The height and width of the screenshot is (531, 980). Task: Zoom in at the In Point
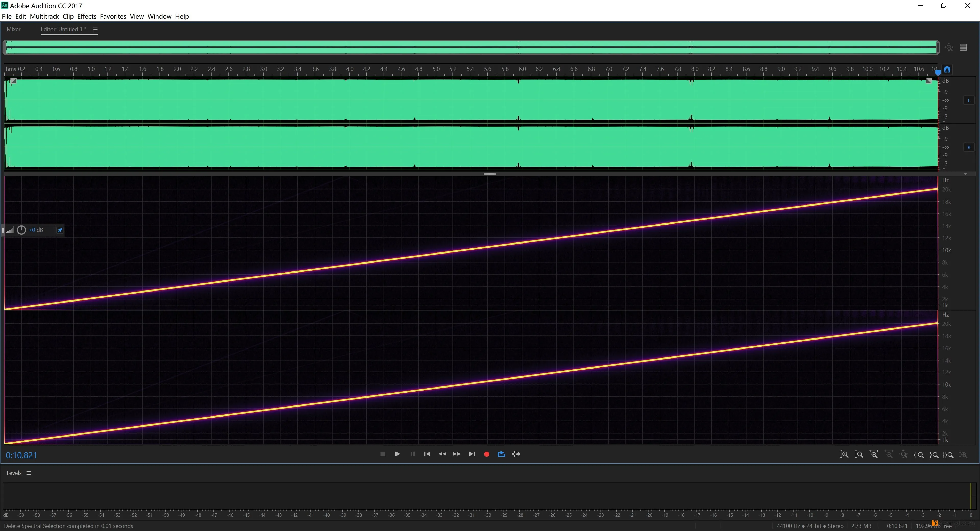click(919, 455)
